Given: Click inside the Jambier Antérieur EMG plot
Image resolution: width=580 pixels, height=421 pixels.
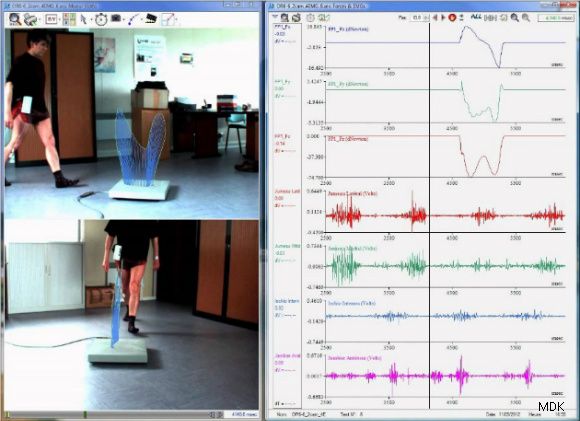Looking at the screenshot, I should pyautogui.click(x=445, y=376).
